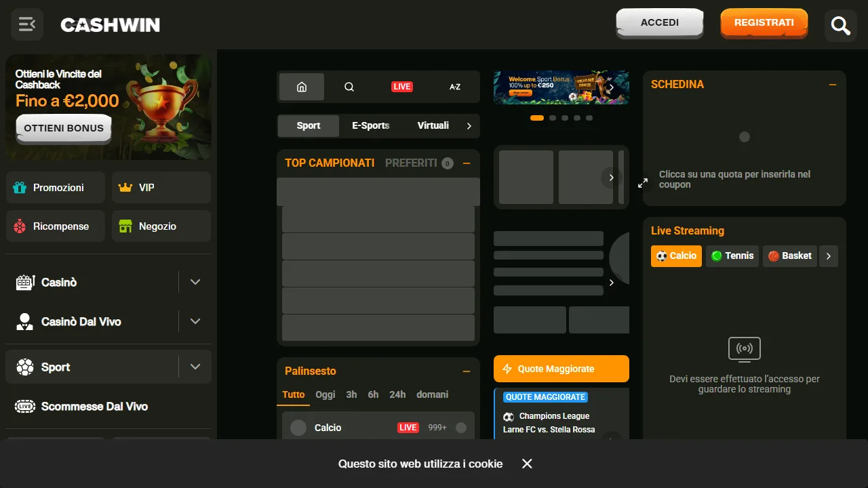Open the Negozio button
This screenshot has height=488, width=868.
coord(161,226)
